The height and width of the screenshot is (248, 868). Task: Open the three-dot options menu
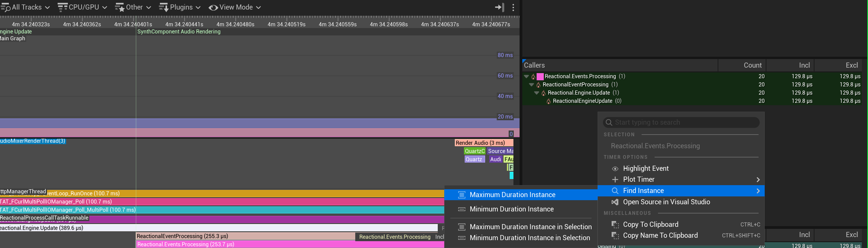(513, 7)
